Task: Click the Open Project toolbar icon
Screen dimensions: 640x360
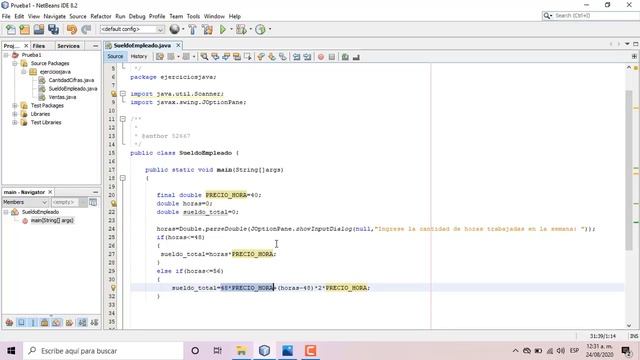Action: click(x=39, y=29)
